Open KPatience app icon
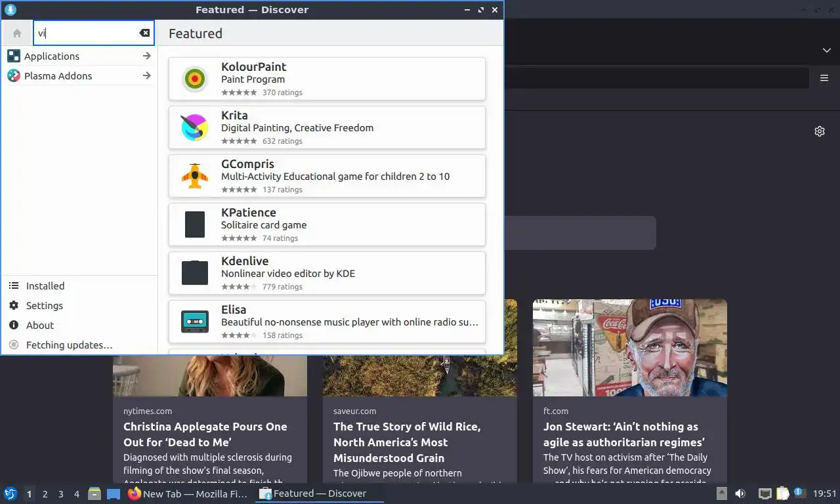 click(x=195, y=224)
